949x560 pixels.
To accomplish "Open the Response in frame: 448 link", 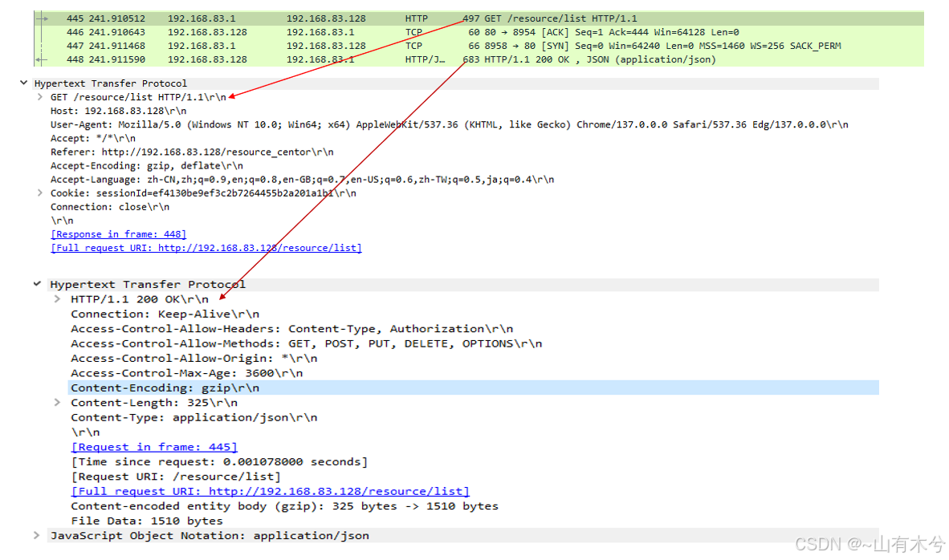I will 119,234.
